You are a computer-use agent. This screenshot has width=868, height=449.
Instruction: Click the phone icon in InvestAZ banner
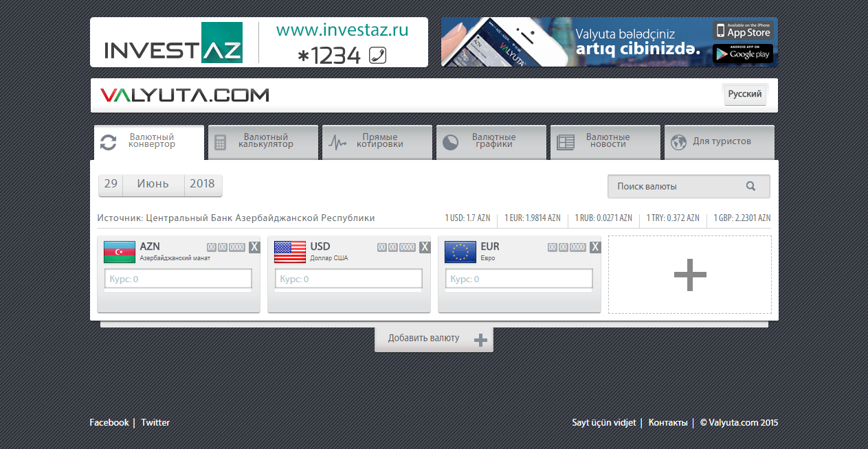click(377, 55)
